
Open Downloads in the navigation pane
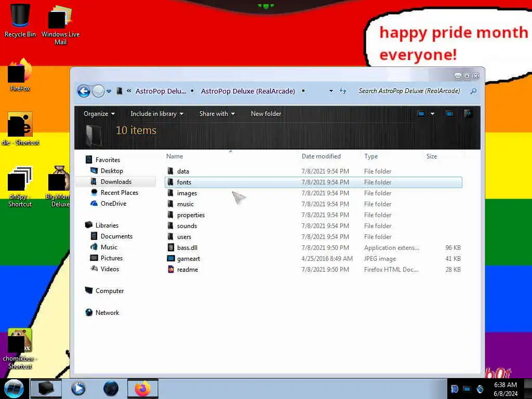116,182
